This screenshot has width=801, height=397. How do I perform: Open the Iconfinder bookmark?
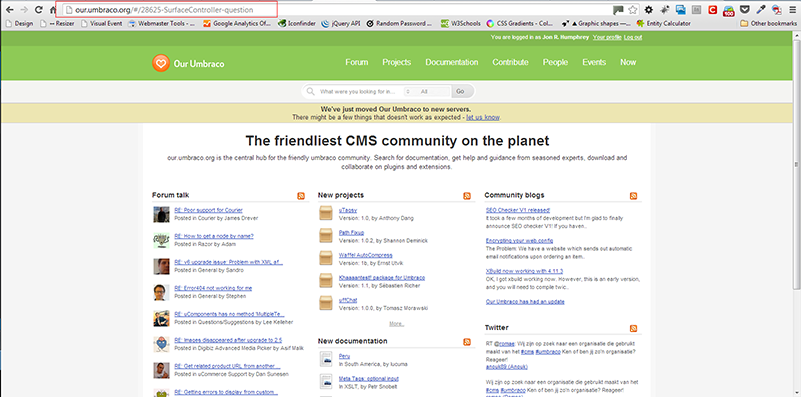click(298, 23)
